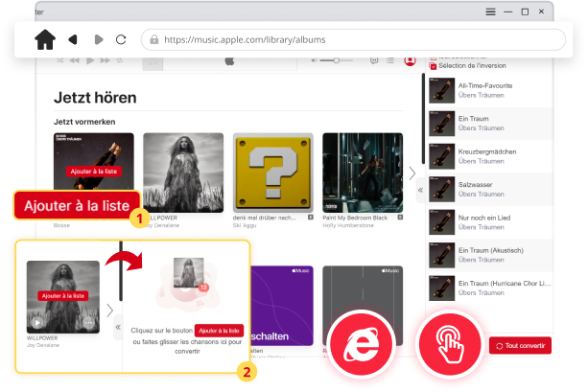The image size is (588, 392).
Task: Toggle shuffle in the player bar
Action: click(59, 60)
